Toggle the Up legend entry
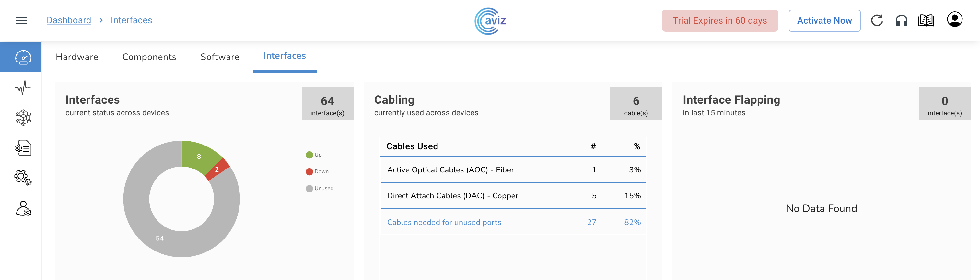 point(314,155)
